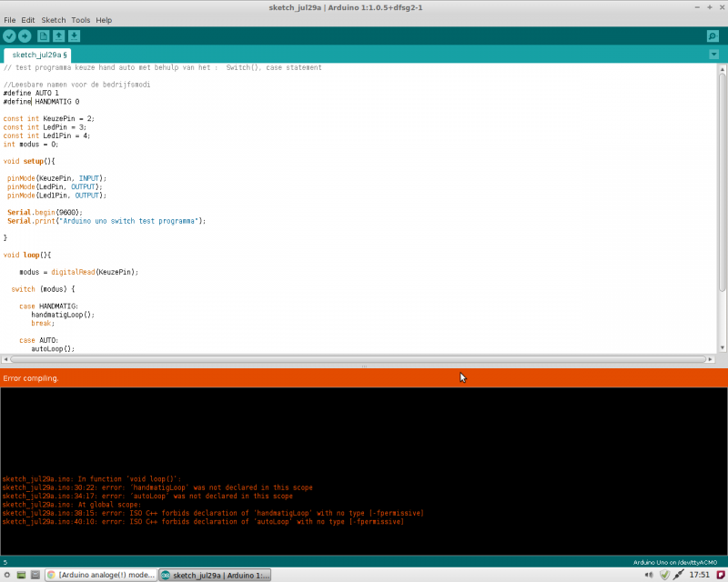Click the 'case AUTO:' line
Screen dimensions: 728x582
pos(38,340)
